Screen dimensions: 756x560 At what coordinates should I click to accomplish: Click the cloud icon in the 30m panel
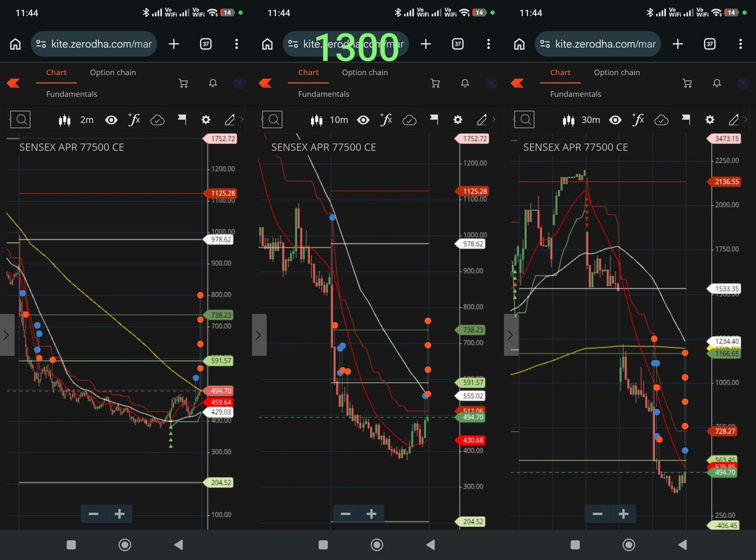pyautogui.click(x=661, y=120)
